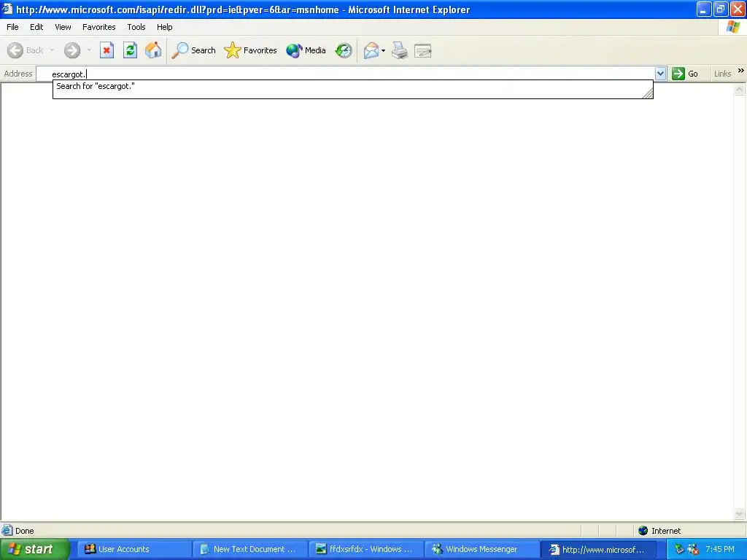The height and width of the screenshot is (560, 747).
Task: Restore down the Internet Explorer window
Action: pyautogui.click(x=721, y=9)
